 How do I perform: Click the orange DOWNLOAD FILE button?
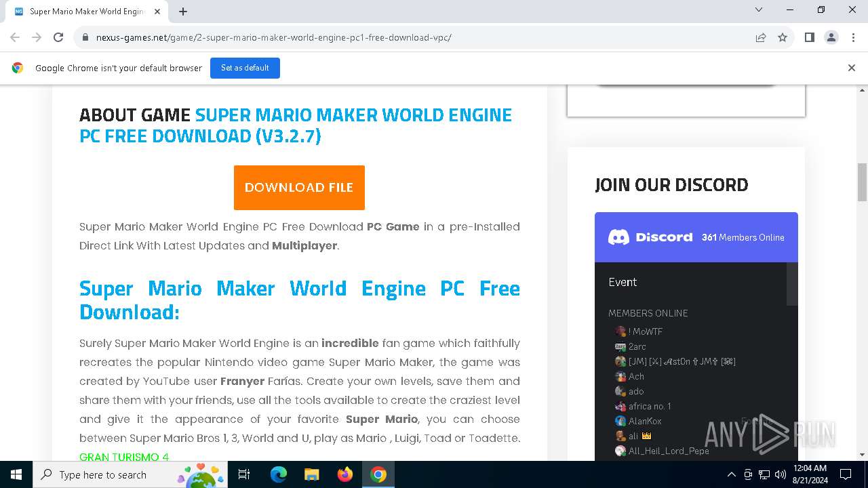click(299, 188)
